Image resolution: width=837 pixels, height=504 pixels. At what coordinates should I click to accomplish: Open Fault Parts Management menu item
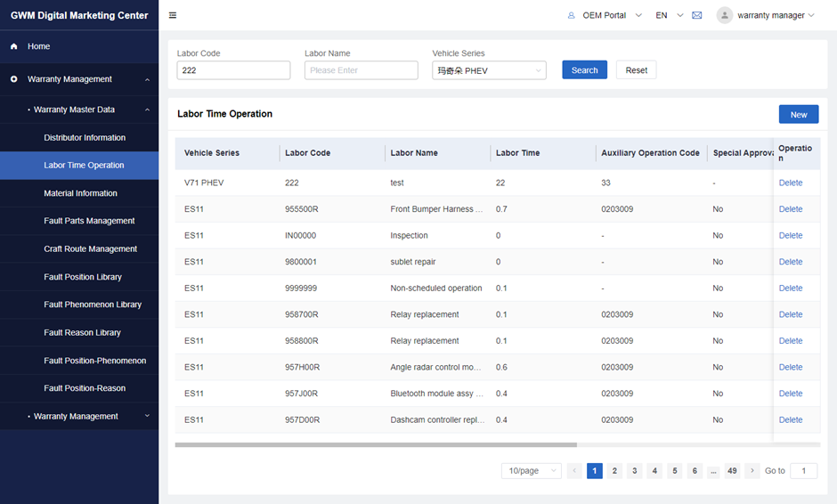[89, 221]
